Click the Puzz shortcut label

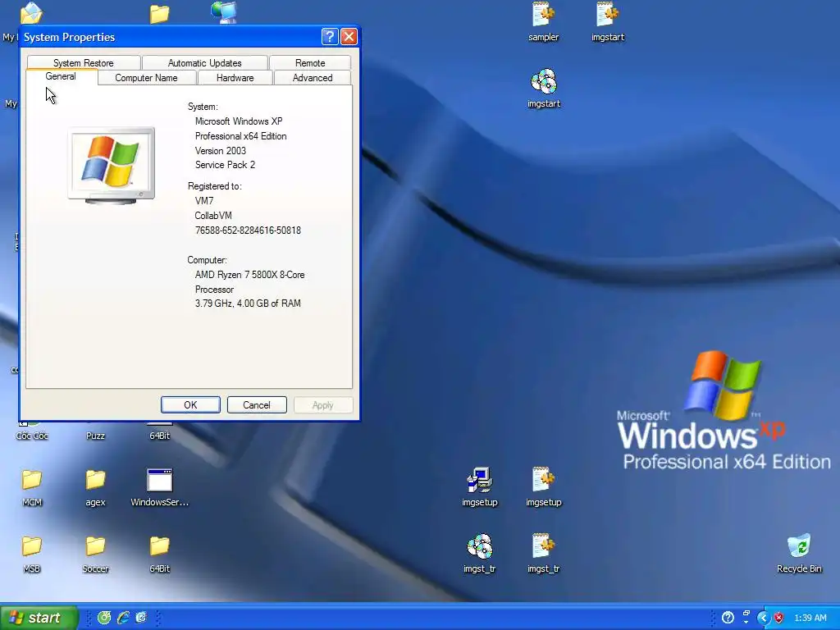pyautogui.click(x=95, y=436)
